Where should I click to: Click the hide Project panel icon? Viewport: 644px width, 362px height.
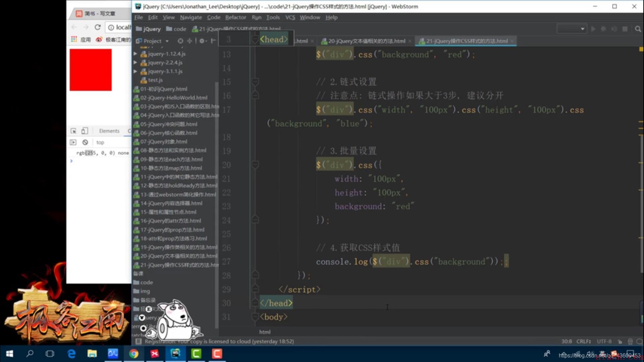tap(213, 41)
